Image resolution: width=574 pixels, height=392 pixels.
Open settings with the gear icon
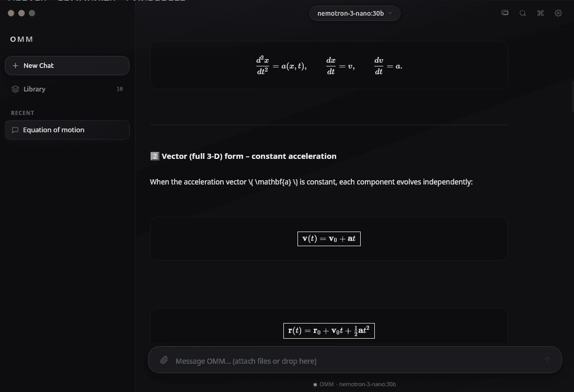click(558, 13)
